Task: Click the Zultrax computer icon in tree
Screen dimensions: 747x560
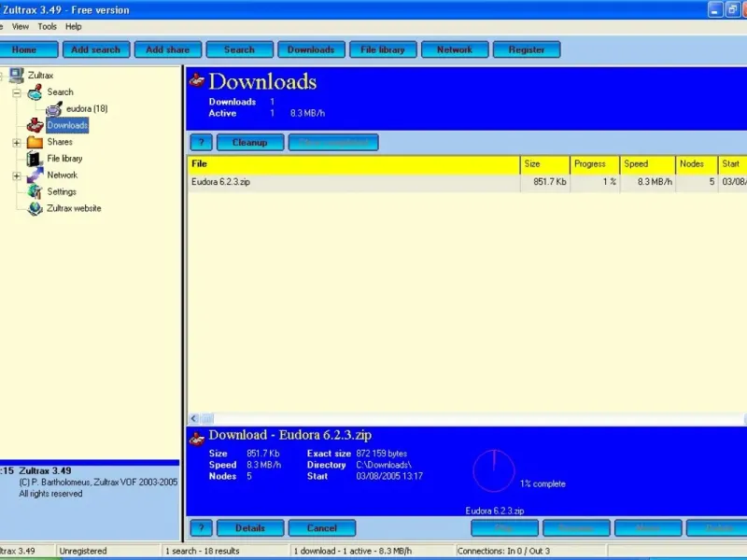Action: pyautogui.click(x=17, y=76)
